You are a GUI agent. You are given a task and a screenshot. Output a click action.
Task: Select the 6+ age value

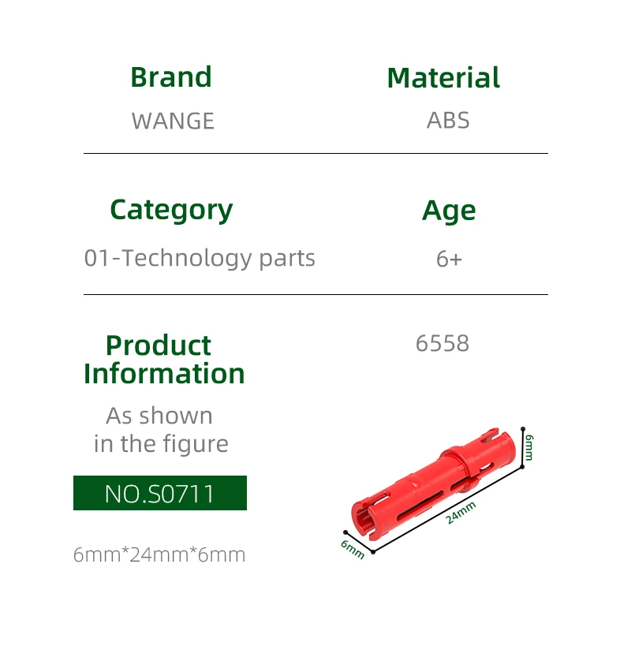(449, 259)
